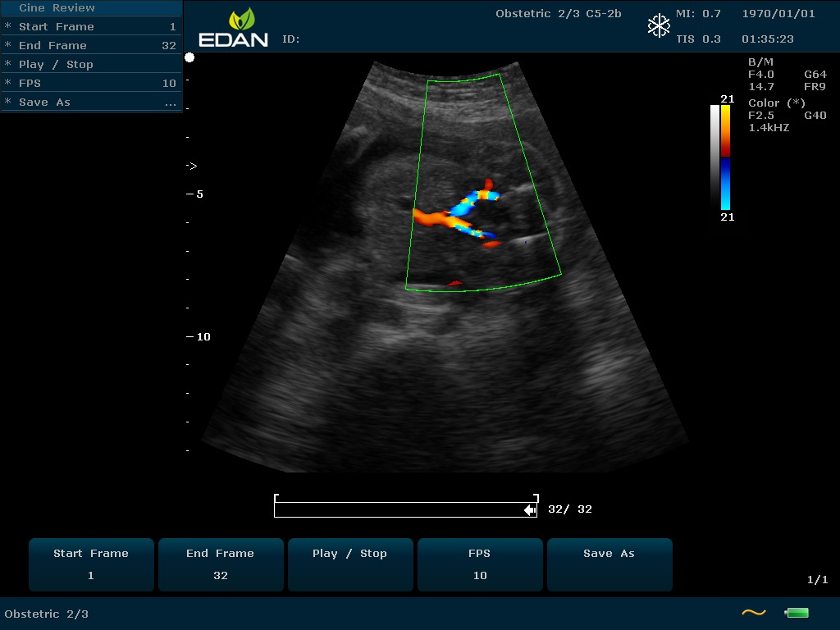Click the white dot probe orientation marker
The image size is (840, 630).
click(x=189, y=57)
